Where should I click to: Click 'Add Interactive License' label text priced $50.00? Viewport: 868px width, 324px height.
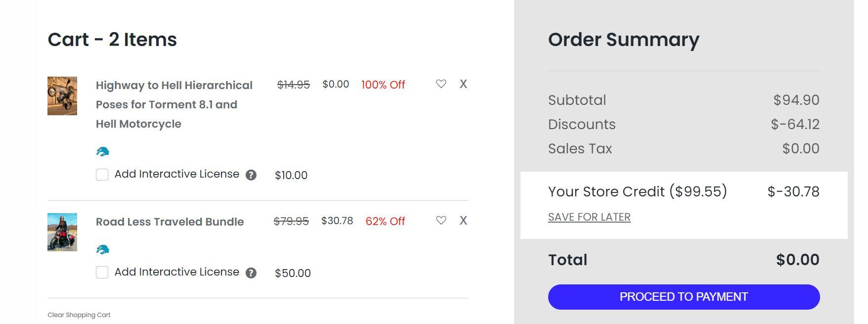[x=177, y=272]
